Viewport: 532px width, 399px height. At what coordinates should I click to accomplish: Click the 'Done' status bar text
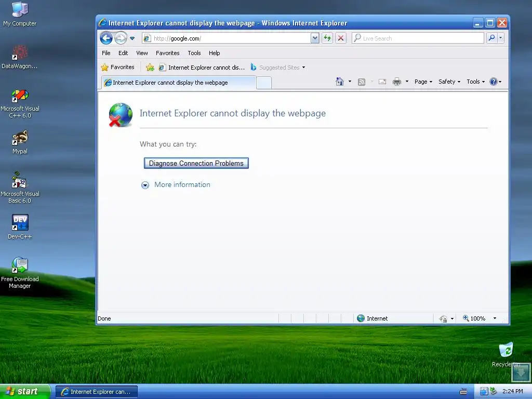pyautogui.click(x=104, y=318)
